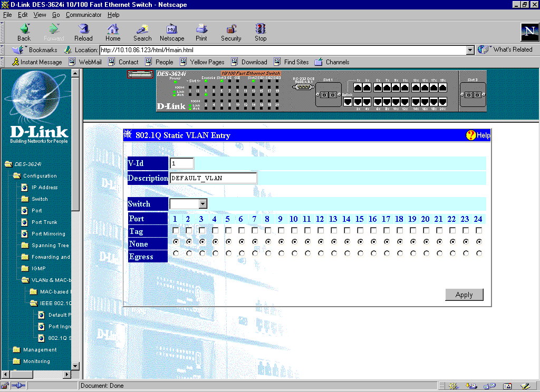Check the Tag checkbox for port 1
This screenshot has height=392, width=540.
(175, 230)
